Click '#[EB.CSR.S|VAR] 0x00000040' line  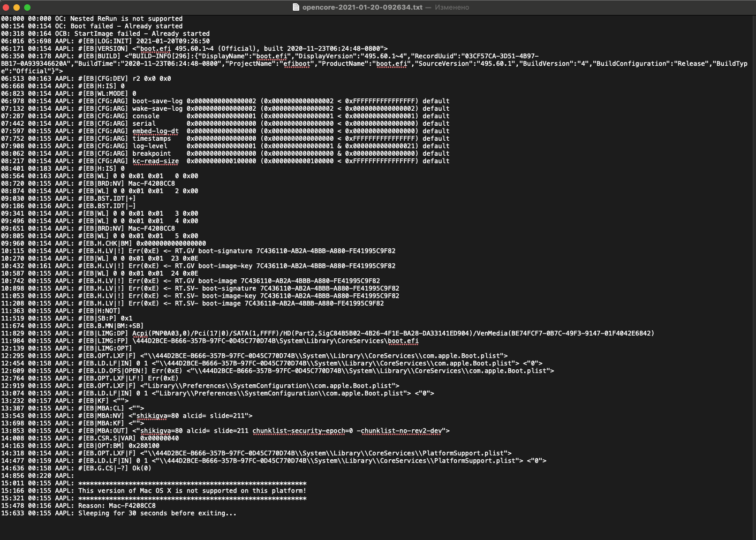90,438
